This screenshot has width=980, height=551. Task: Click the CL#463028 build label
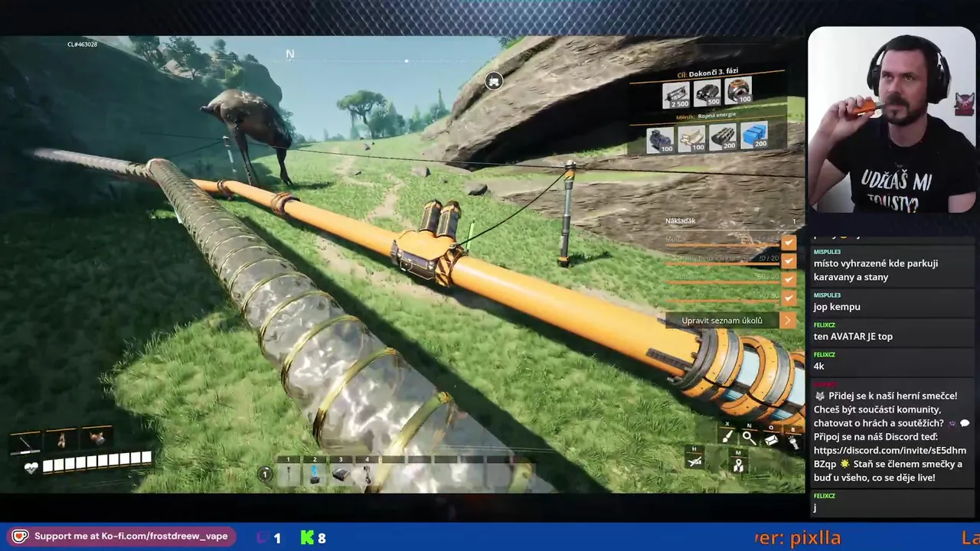tap(82, 44)
